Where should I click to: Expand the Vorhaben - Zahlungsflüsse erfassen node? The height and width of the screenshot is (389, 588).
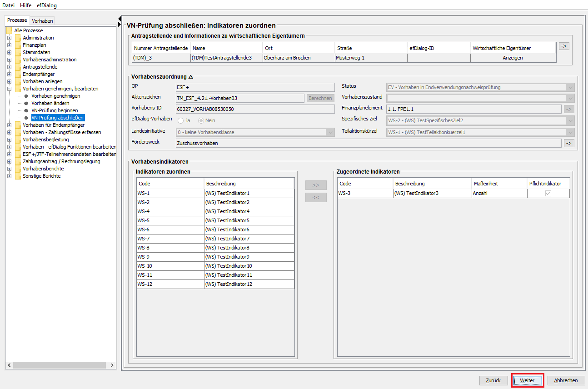click(x=9, y=132)
